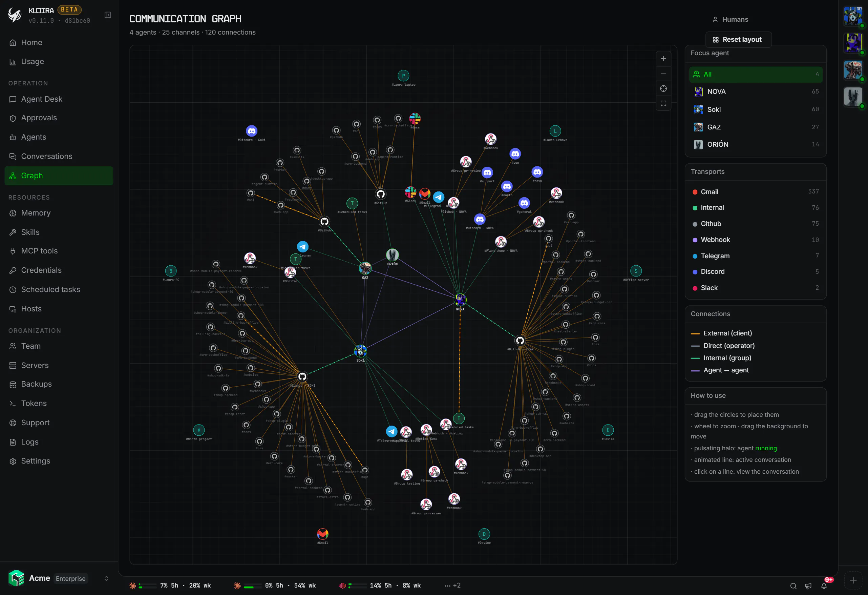This screenshot has height=595, width=868.
Task: Focus on All agents
Action: point(756,75)
